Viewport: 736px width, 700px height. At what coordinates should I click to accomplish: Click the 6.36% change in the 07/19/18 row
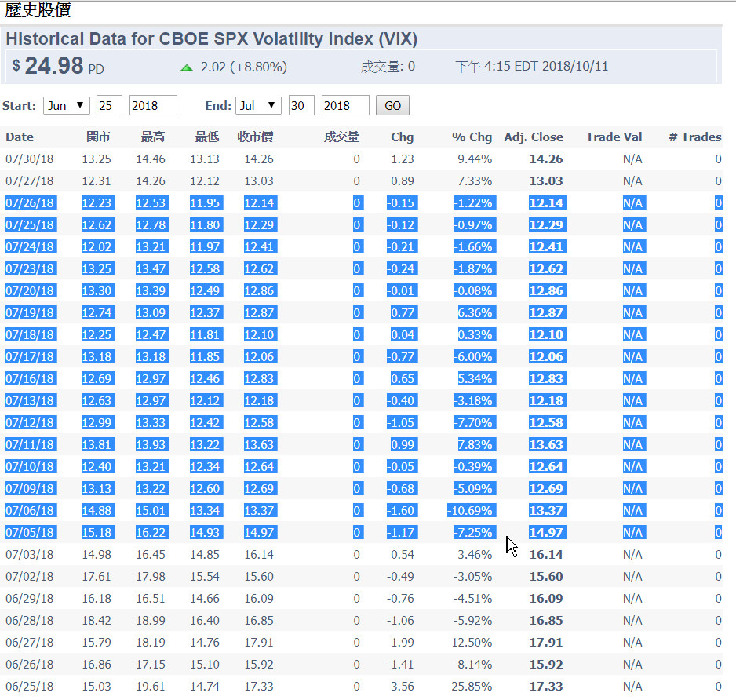476,312
